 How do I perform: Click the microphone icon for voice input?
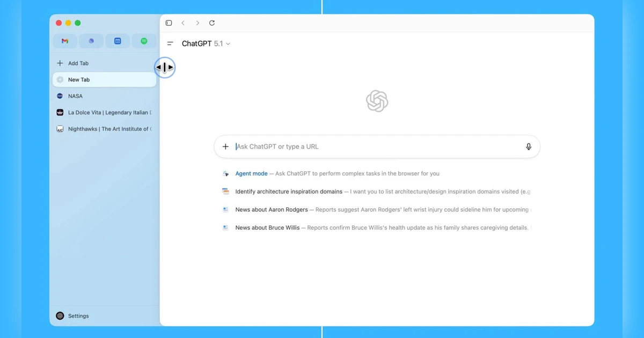[x=528, y=146]
